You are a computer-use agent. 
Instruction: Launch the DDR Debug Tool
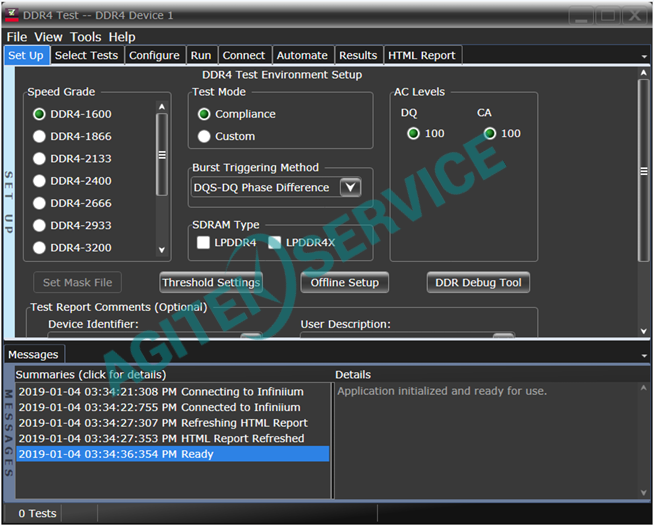pos(478,282)
